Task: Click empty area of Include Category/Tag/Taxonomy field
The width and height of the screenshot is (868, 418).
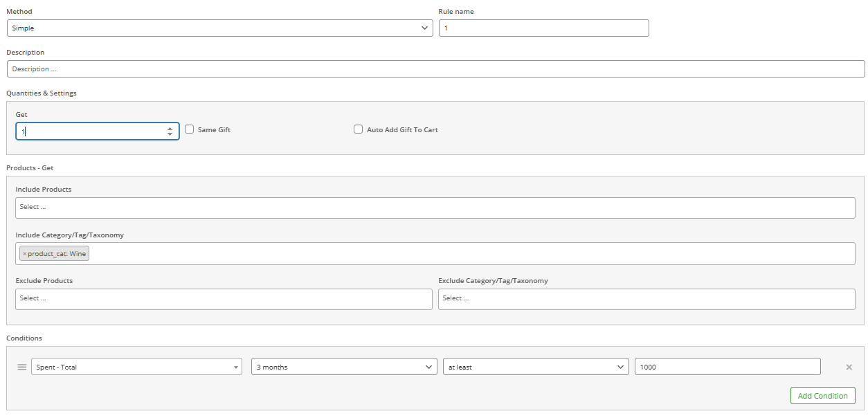Action: (x=471, y=254)
